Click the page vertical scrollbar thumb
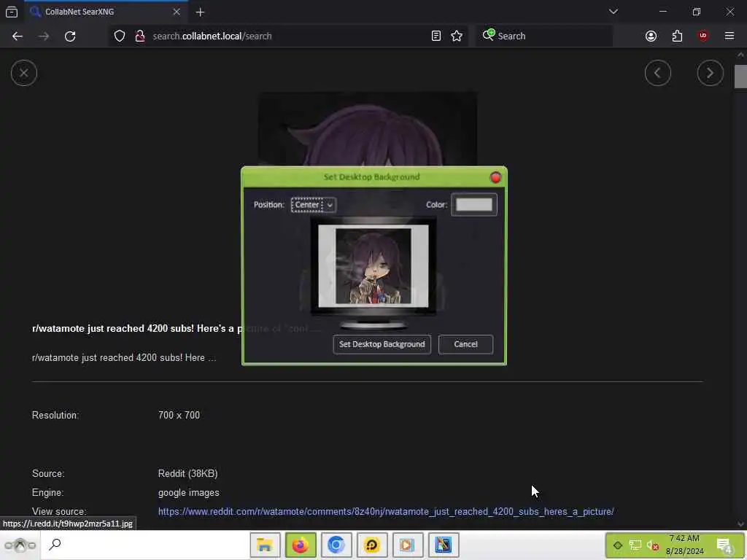The image size is (747, 560). [740, 77]
